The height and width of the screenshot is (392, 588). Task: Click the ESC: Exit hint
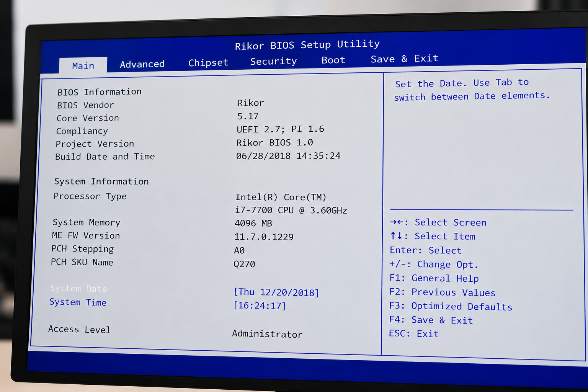coord(414,333)
